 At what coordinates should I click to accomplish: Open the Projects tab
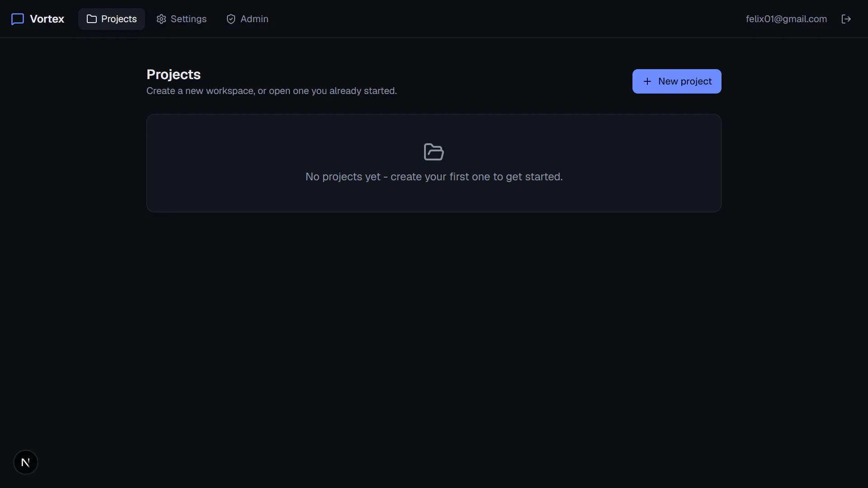pos(112,19)
